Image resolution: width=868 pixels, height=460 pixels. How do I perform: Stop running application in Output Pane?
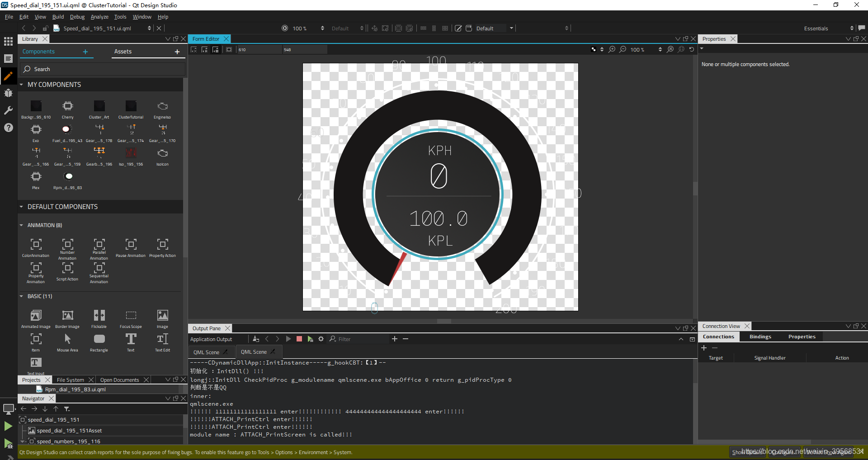(299, 339)
